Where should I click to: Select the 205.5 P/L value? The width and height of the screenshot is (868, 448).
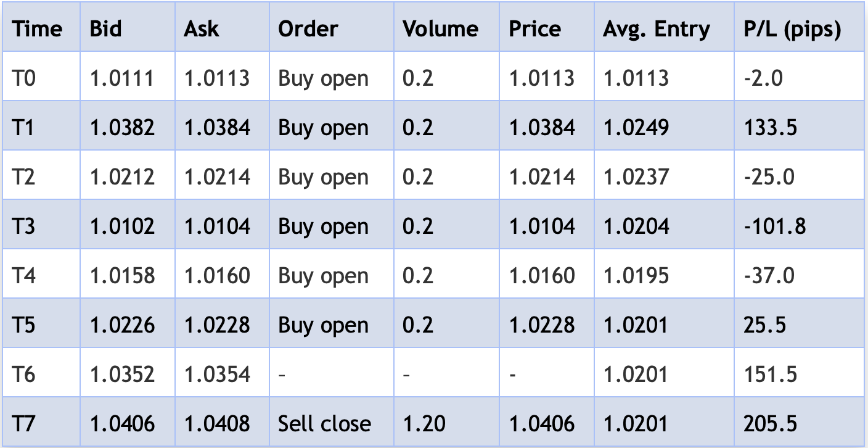(770, 423)
